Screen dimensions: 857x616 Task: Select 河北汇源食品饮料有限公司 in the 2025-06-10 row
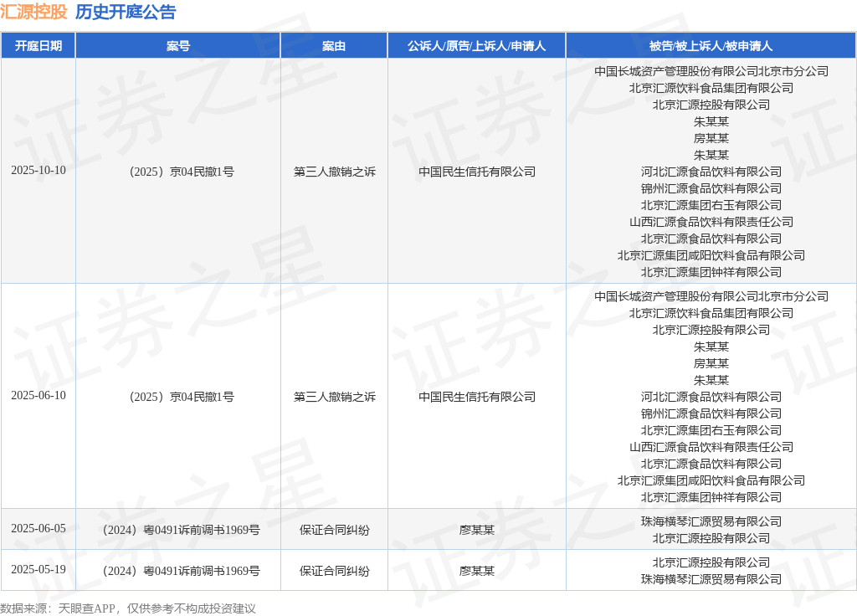(x=711, y=397)
